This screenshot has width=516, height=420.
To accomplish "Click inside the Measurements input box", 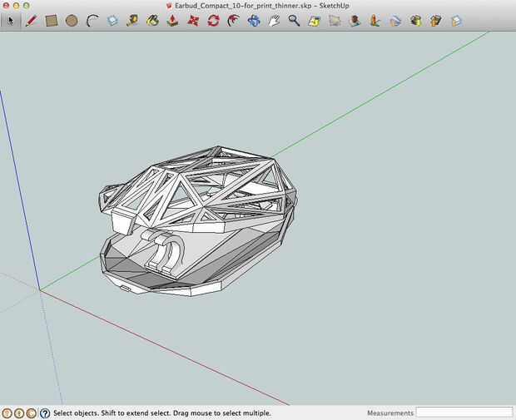I will point(464,413).
